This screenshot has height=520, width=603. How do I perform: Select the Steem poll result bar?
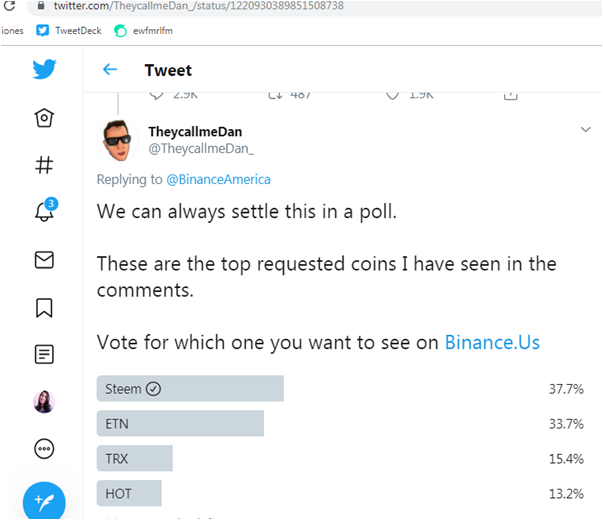[x=190, y=388]
